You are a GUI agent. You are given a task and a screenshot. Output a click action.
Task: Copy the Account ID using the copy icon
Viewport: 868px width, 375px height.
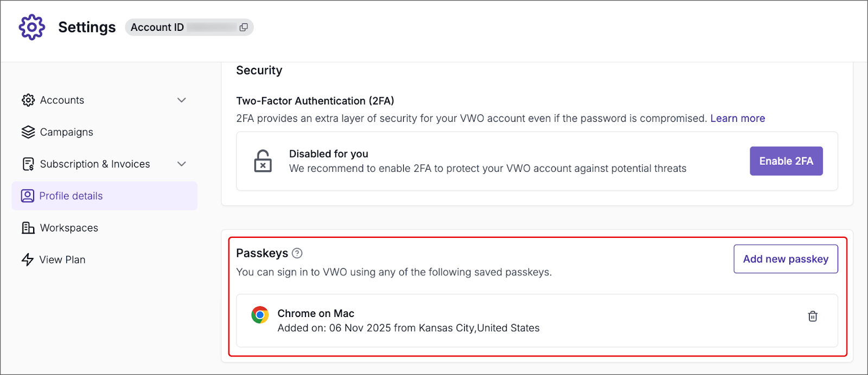pyautogui.click(x=242, y=27)
